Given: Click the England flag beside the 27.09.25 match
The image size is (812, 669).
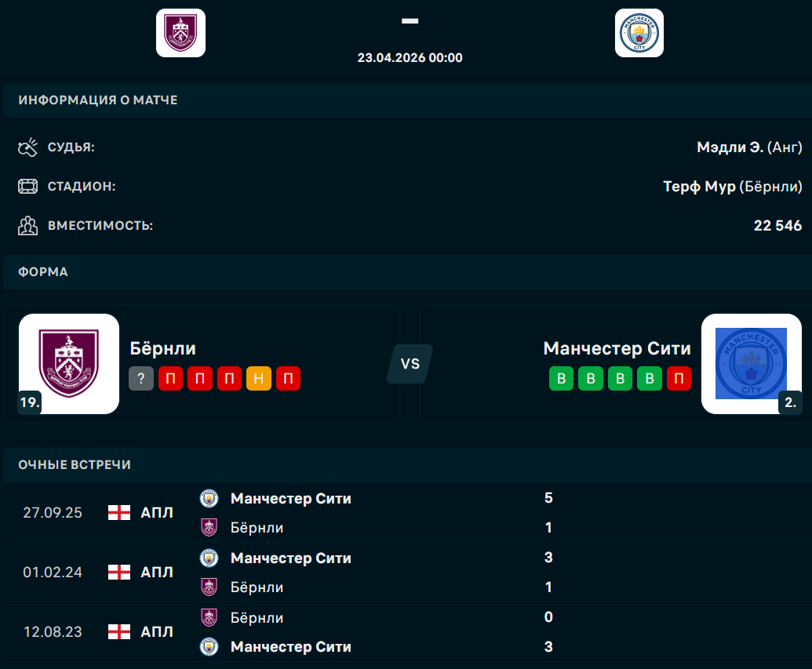Looking at the screenshot, I should click(118, 513).
